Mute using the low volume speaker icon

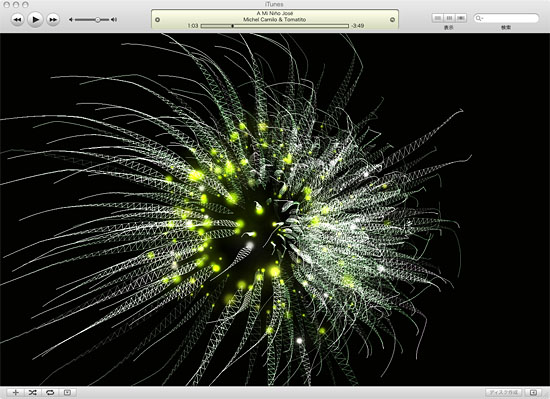(x=71, y=20)
